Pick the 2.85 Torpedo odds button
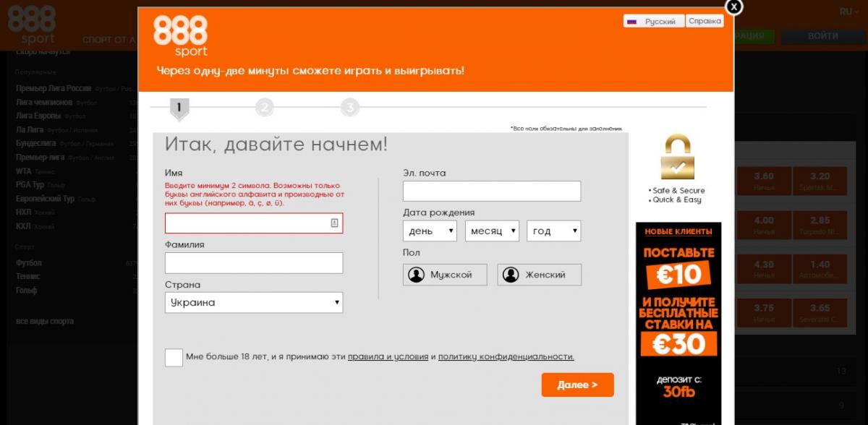 point(820,226)
